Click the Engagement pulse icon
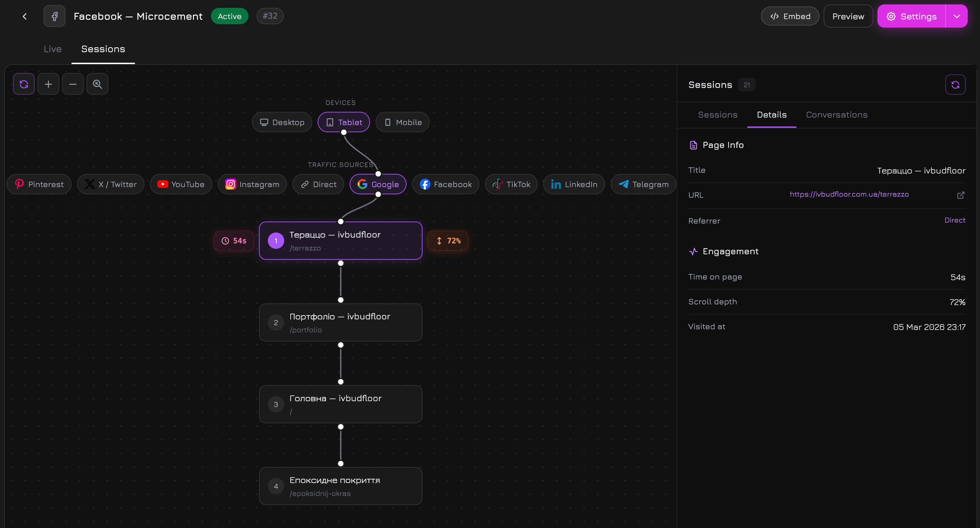The width and height of the screenshot is (980, 528). point(693,251)
